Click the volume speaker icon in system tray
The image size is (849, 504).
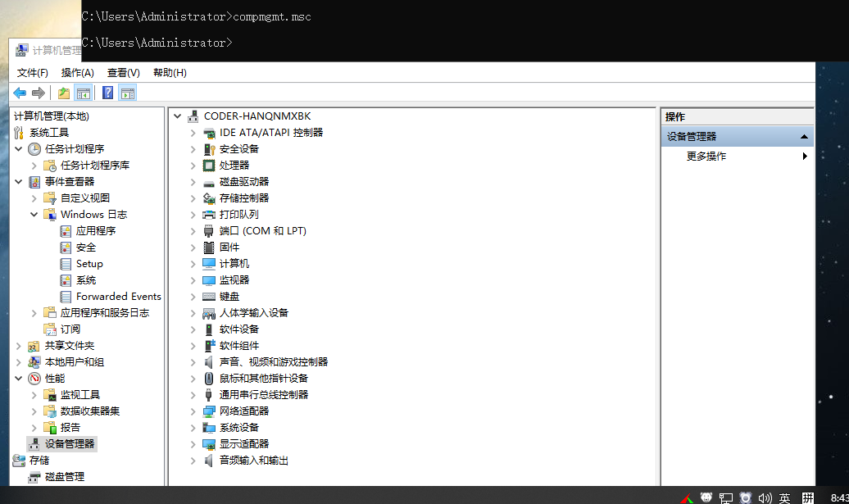(x=765, y=497)
